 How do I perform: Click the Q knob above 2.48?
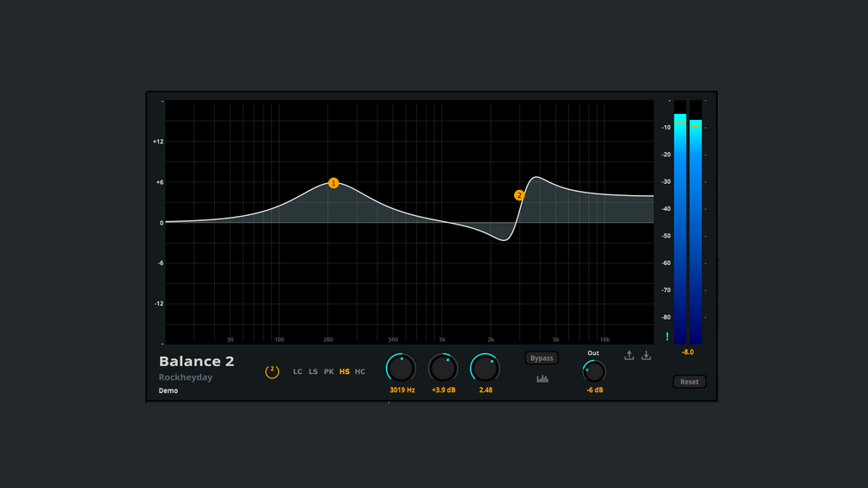tap(485, 368)
